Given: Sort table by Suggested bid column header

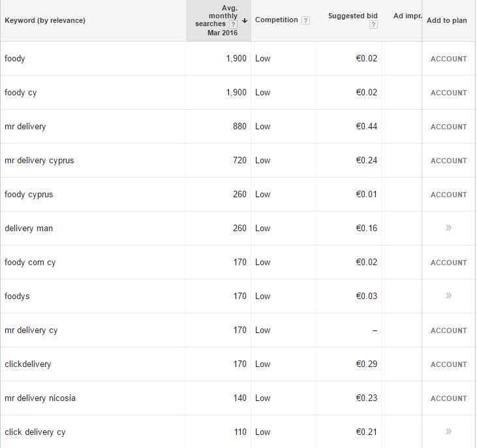Looking at the screenshot, I should pos(352,16).
